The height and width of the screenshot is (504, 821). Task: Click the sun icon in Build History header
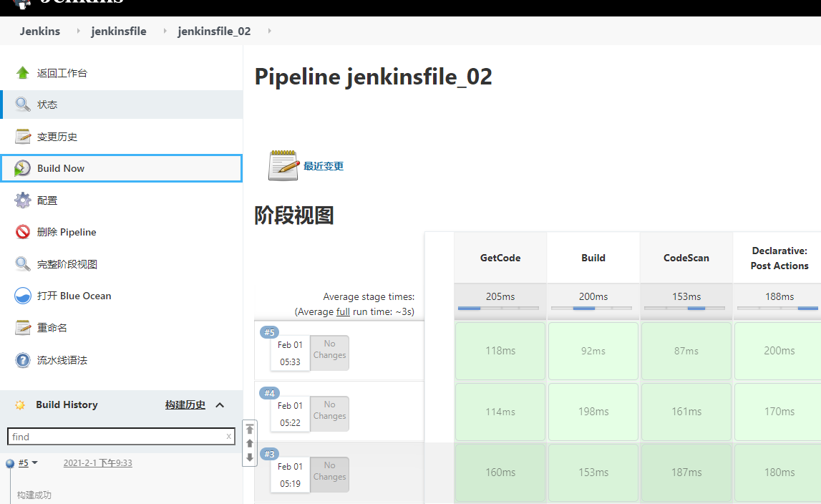(x=20, y=405)
